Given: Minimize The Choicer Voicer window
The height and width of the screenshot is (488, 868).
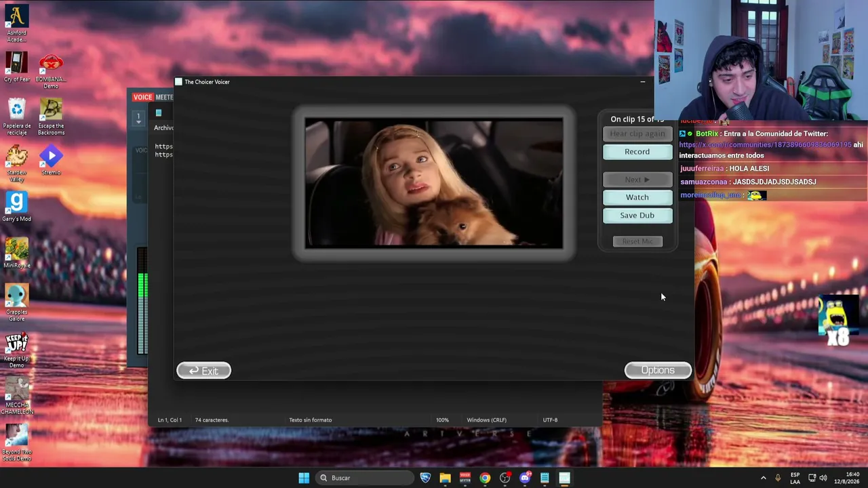Looking at the screenshot, I should coord(643,82).
